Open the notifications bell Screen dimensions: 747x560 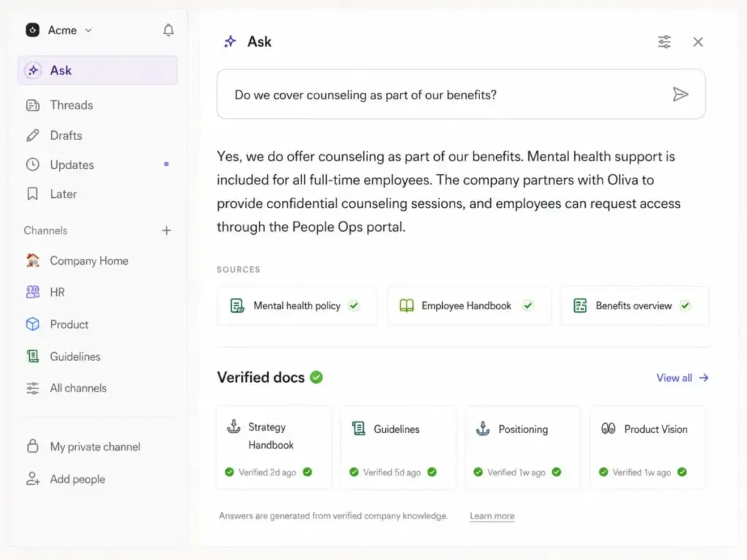tap(169, 31)
